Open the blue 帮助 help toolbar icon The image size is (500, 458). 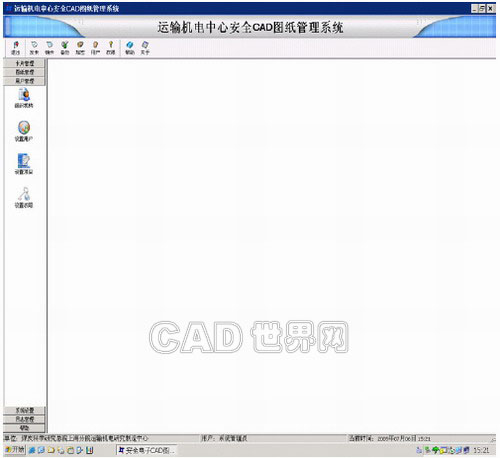tap(130, 48)
